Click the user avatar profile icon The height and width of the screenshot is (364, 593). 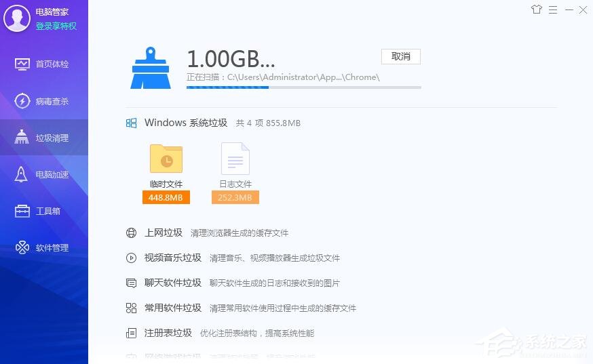coord(16,18)
